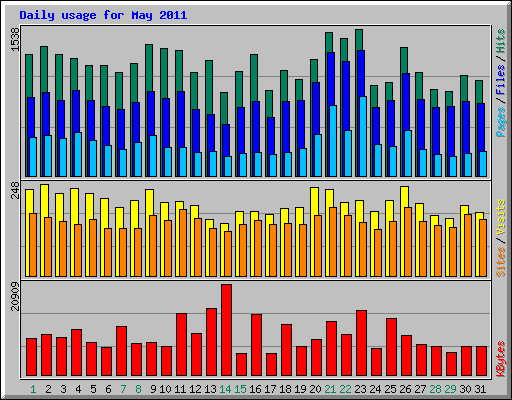Select the yellow Visits bar for day 2
The height and width of the screenshot is (400, 512).
pyautogui.click(x=45, y=201)
